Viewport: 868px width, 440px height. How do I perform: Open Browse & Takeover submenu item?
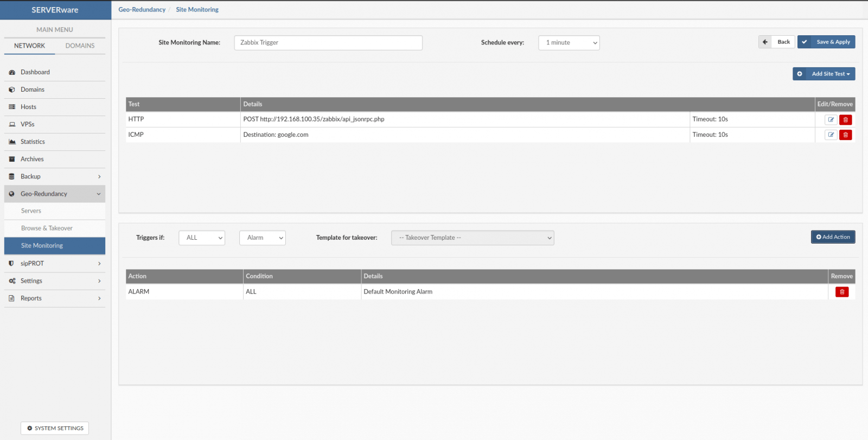[47, 228]
